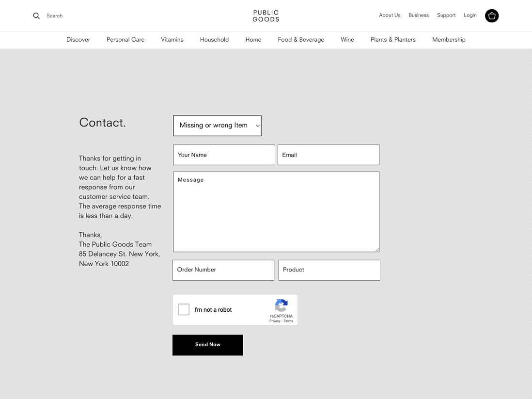Click the Public Goods logo
The image size is (532, 399).
[x=266, y=16]
